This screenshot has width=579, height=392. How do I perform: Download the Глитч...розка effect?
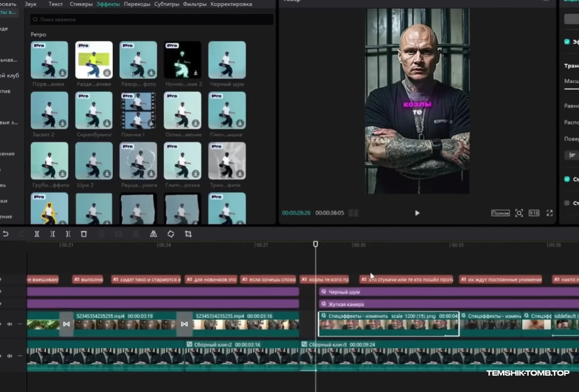coord(195,173)
